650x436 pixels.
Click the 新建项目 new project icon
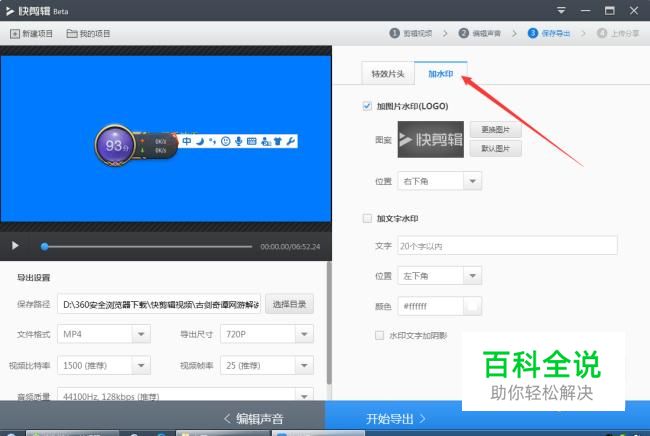(15, 34)
